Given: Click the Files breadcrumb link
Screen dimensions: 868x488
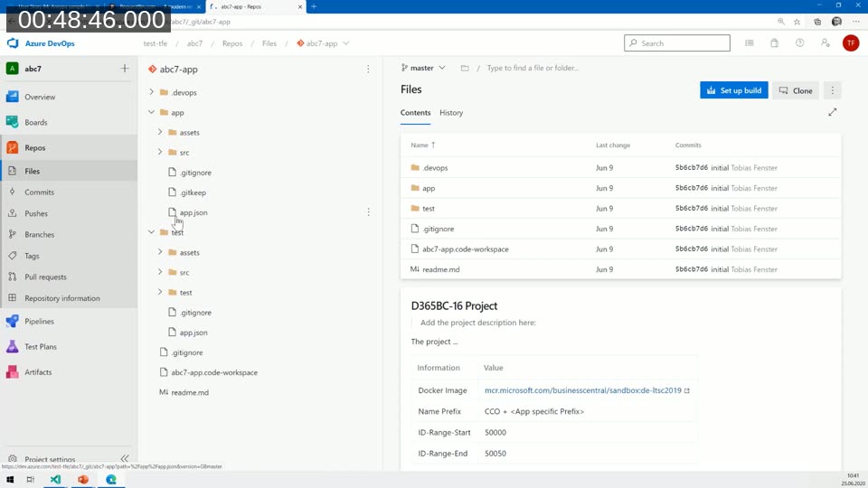Looking at the screenshot, I should (x=269, y=43).
